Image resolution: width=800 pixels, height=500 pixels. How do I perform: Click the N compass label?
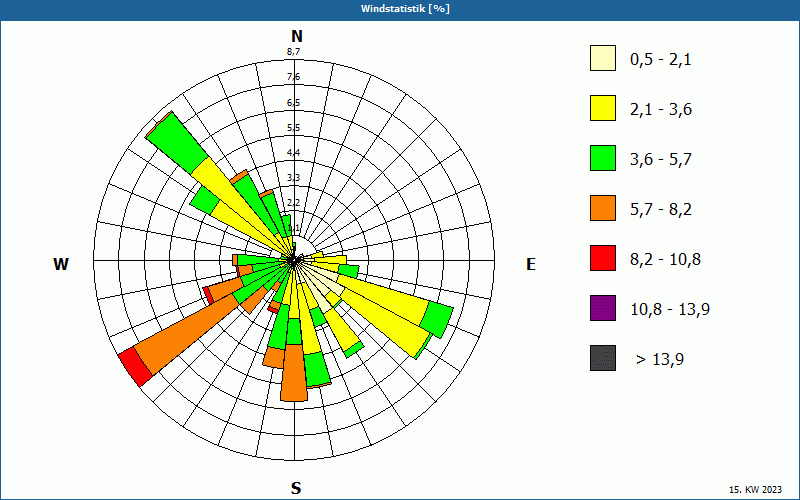point(296,36)
